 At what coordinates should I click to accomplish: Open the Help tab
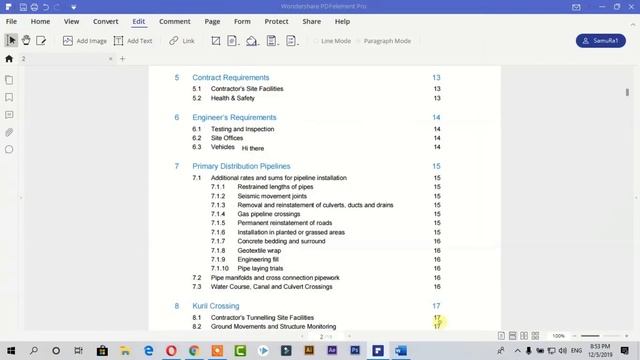[342, 22]
